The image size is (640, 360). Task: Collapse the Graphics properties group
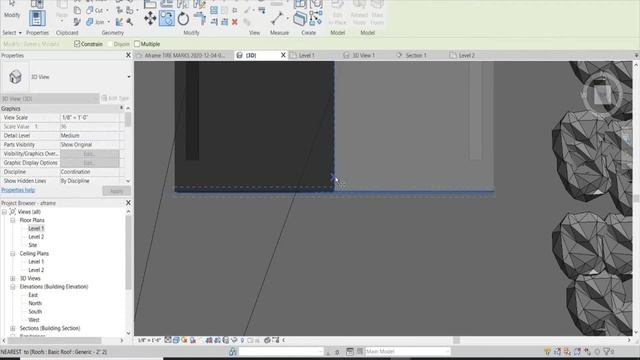(121, 108)
